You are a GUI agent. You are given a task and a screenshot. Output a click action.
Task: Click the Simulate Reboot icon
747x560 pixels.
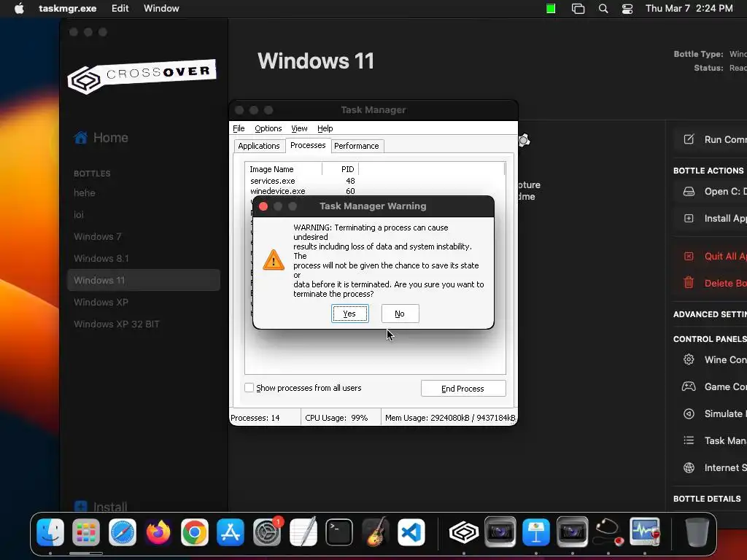689,413
